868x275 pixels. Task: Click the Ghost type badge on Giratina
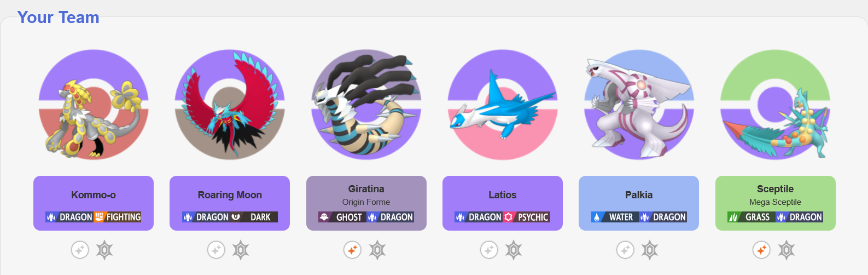coord(342,217)
